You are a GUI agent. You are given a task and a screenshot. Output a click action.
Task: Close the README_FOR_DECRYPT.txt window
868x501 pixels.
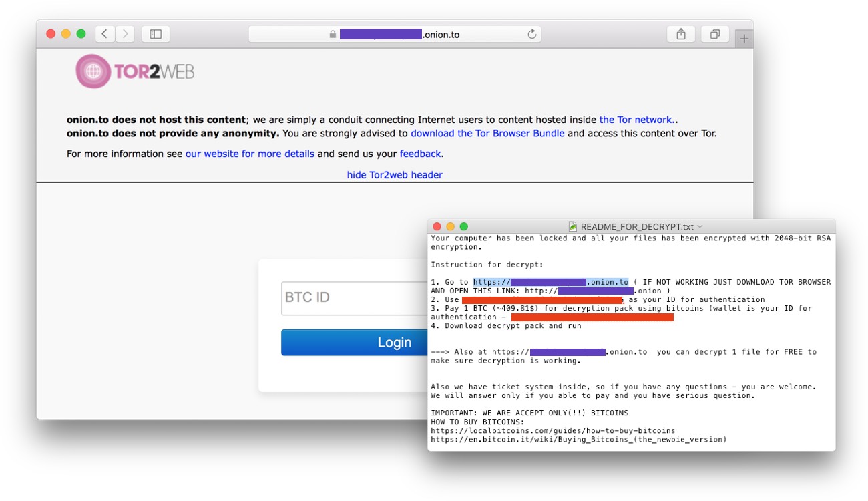437,227
